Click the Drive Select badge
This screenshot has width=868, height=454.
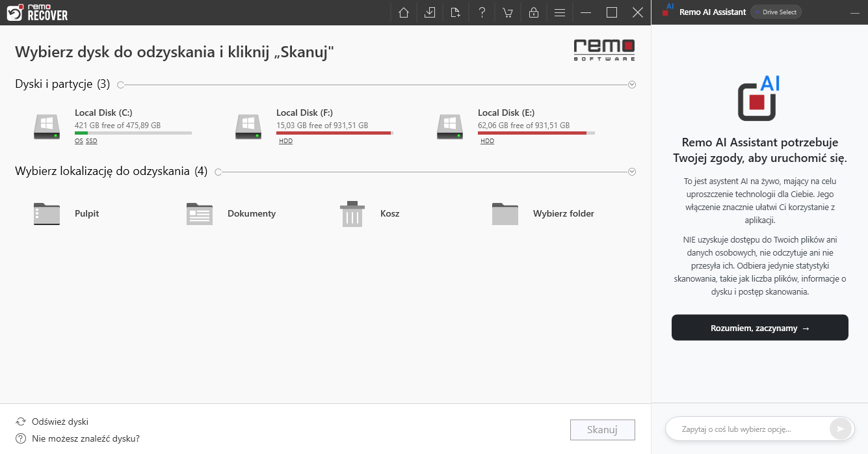pos(776,12)
